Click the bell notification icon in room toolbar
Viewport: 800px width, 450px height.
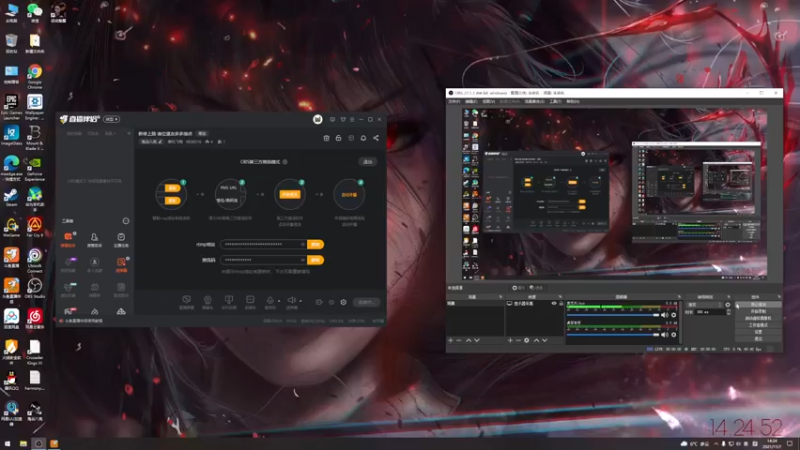[363, 138]
